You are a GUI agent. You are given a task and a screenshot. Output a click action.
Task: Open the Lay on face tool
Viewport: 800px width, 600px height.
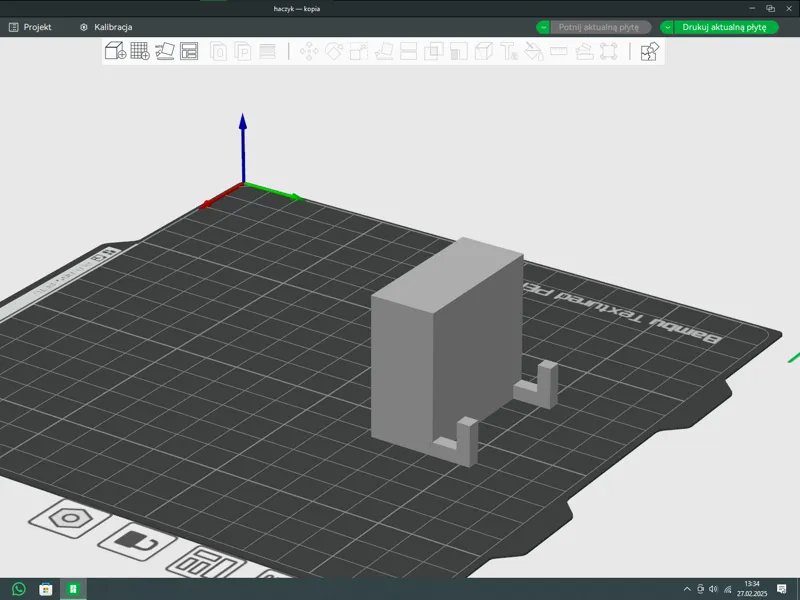(384, 51)
